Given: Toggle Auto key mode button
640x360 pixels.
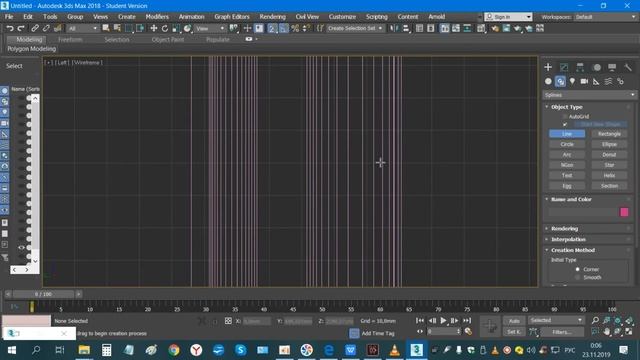Looking at the screenshot, I should 514,321.
